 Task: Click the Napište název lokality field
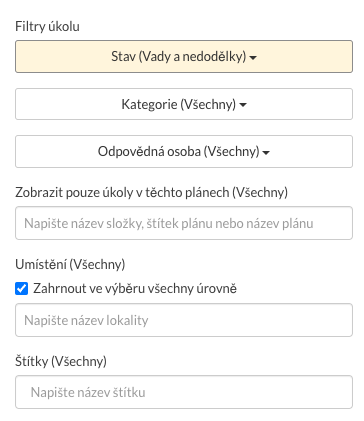[184, 320]
